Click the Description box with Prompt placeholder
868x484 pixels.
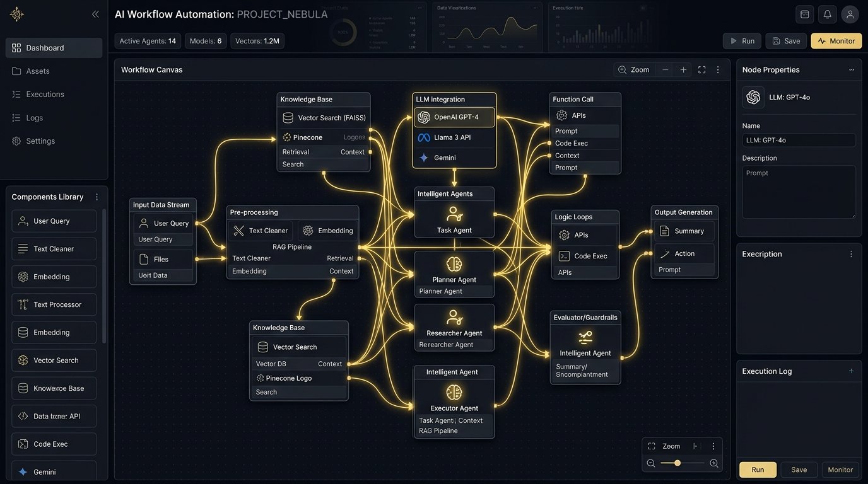799,192
